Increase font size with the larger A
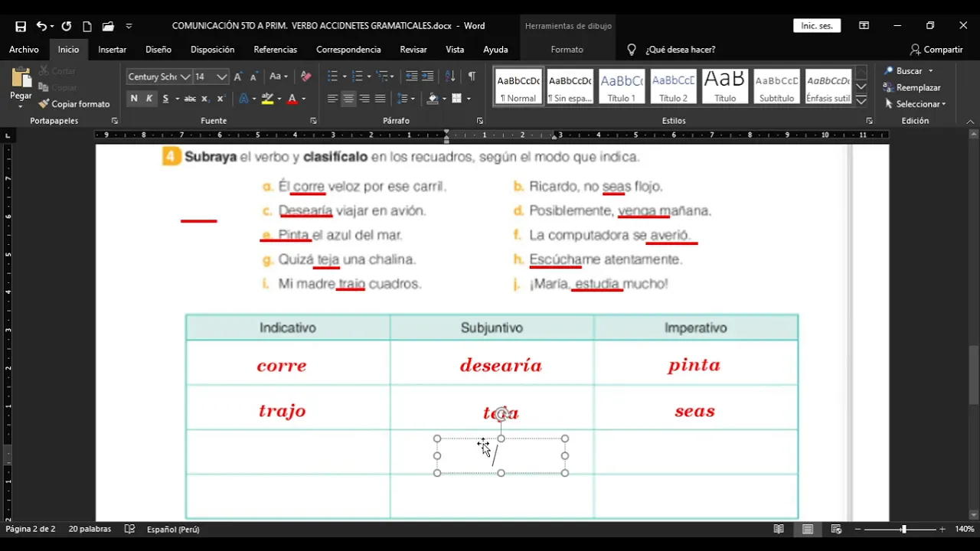 pos(238,77)
